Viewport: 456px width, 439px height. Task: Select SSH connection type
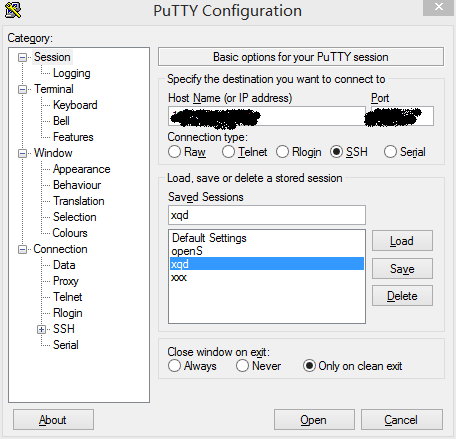[349, 152]
